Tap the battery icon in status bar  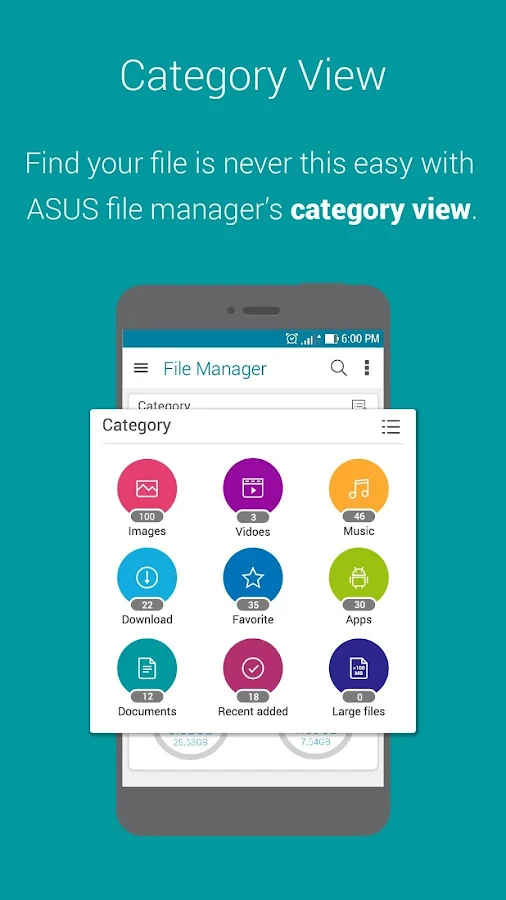tap(331, 339)
